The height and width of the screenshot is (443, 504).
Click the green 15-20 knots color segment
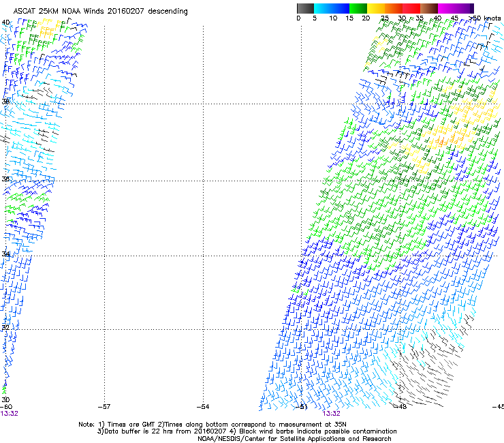click(358, 8)
